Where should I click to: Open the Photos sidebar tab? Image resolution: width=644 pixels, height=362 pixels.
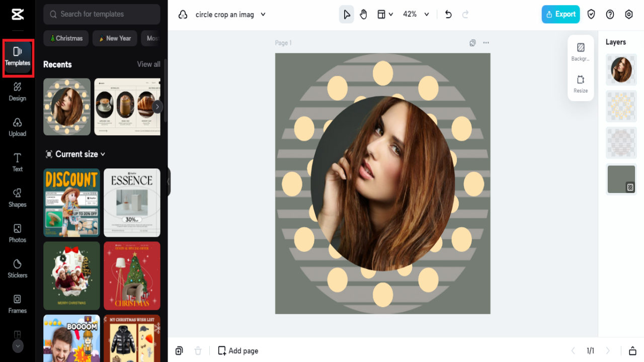18,233
